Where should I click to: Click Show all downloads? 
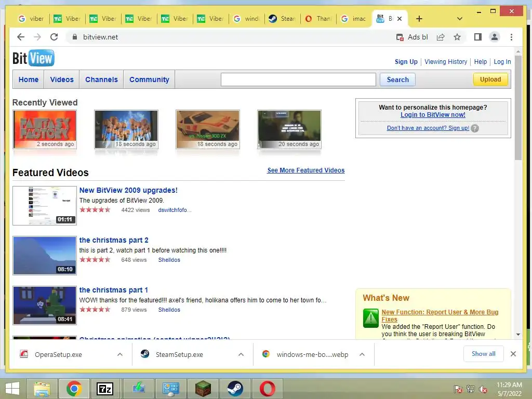(x=484, y=354)
